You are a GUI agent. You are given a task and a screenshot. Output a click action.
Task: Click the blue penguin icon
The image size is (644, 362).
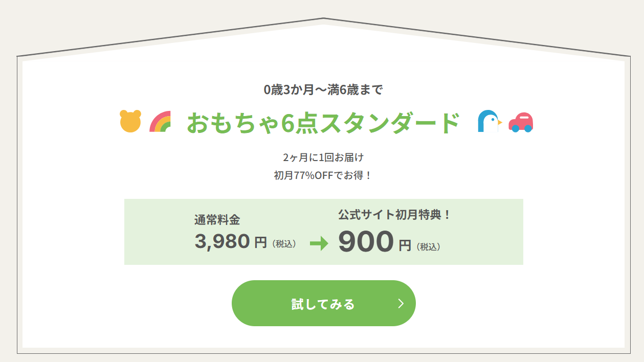489,122
